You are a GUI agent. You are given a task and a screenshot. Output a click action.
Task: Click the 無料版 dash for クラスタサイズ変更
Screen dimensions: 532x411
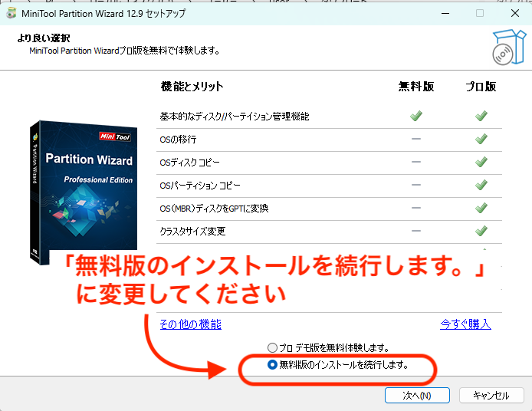click(416, 231)
